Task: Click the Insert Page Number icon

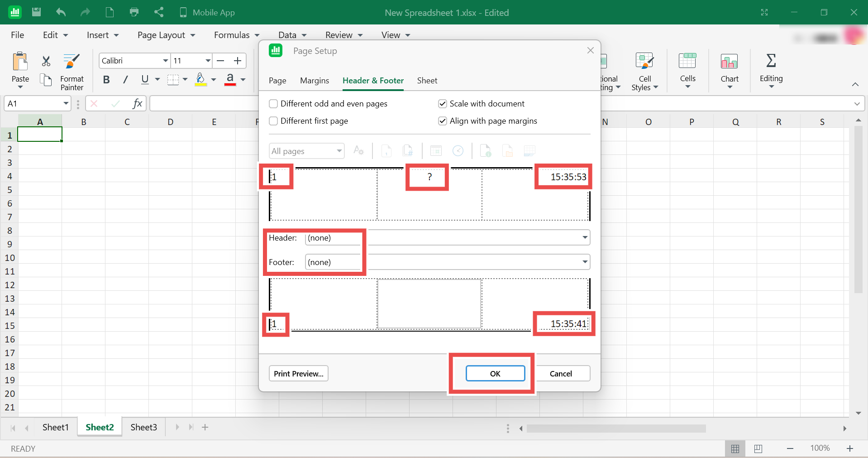Action: pos(386,150)
